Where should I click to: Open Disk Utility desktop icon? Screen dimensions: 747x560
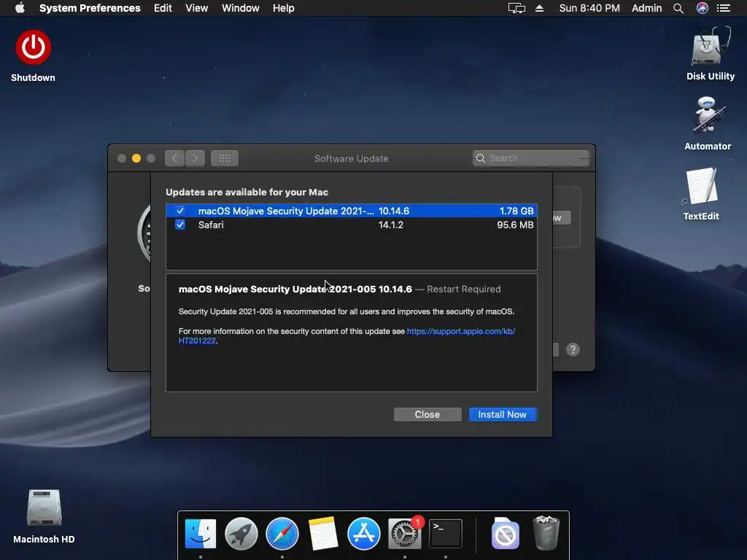[x=711, y=47]
